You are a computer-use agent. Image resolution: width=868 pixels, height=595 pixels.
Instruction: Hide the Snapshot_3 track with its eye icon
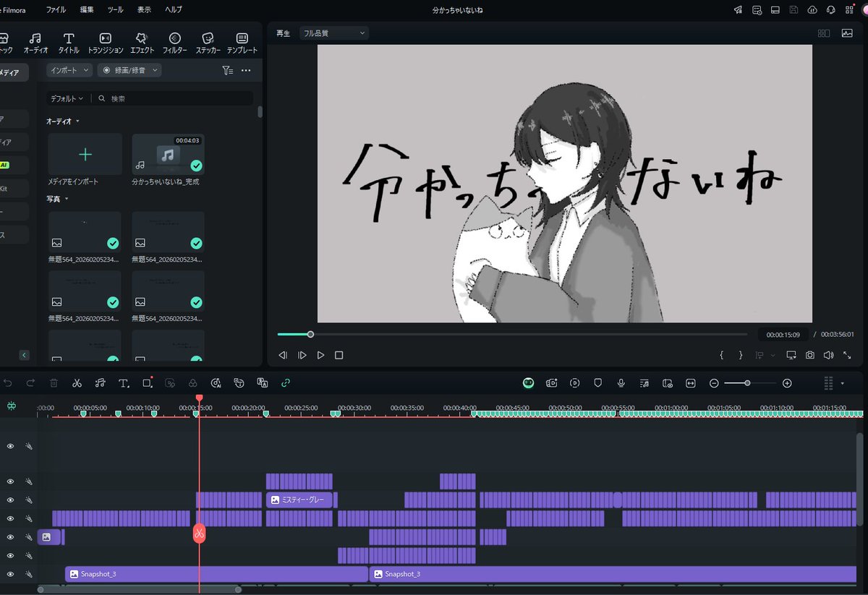[x=10, y=574]
